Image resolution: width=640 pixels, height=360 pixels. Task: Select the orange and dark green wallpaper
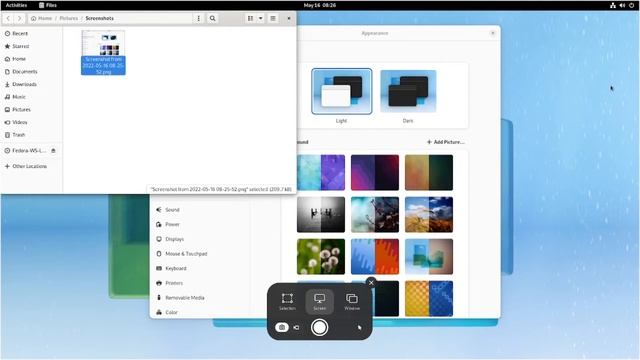429,173
